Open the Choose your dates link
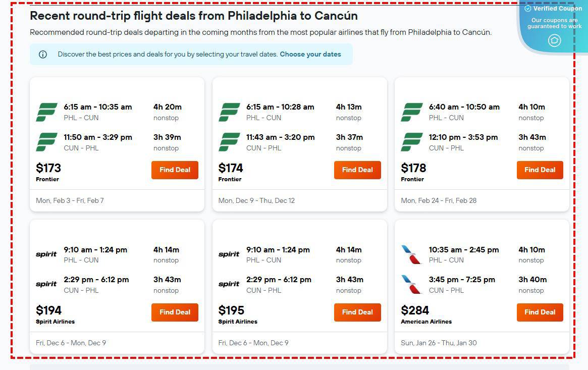This screenshot has width=588, height=370. pyautogui.click(x=310, y=55)
